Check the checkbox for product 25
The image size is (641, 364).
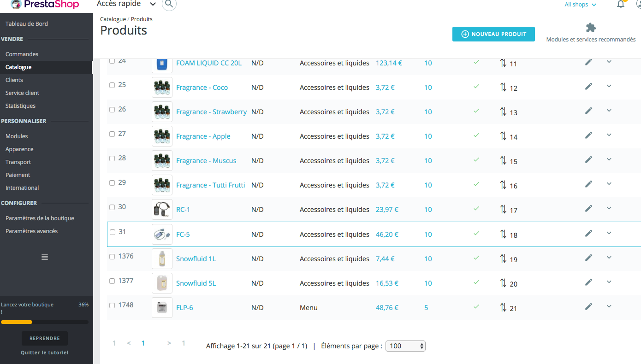pos(112,85)
